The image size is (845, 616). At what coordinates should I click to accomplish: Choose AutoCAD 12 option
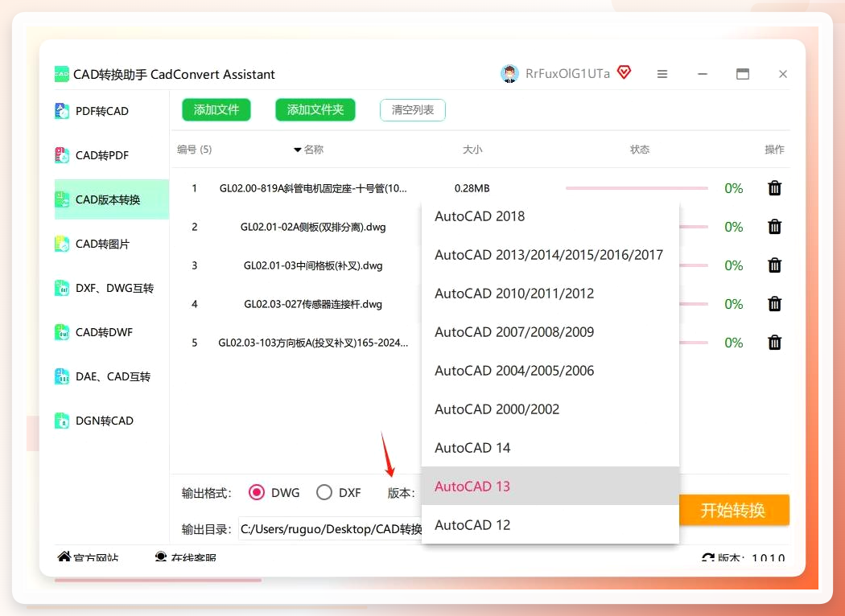click(x=550, y=525)
